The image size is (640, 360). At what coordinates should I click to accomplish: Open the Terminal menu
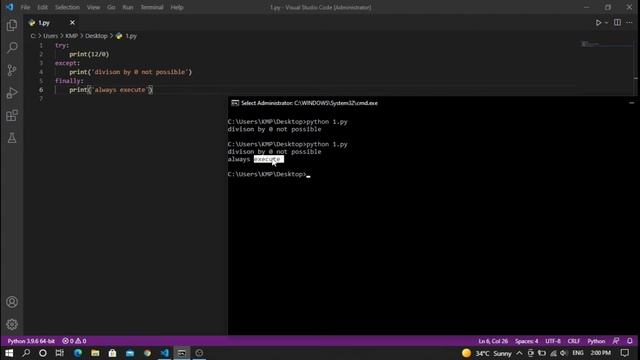tap(152, 7)
